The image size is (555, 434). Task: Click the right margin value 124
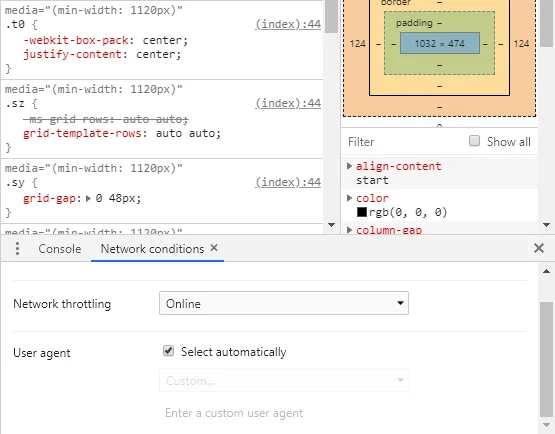click(521, 44)
